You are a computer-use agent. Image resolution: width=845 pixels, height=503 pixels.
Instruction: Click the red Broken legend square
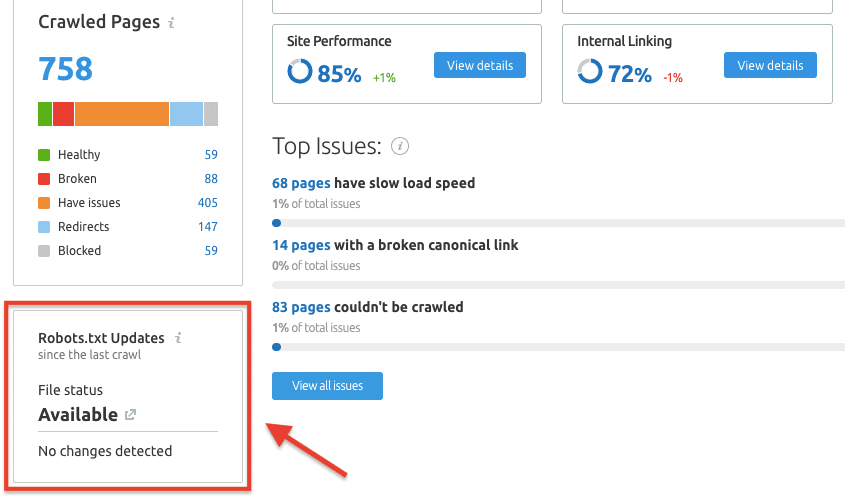click(x=44, y=179)
